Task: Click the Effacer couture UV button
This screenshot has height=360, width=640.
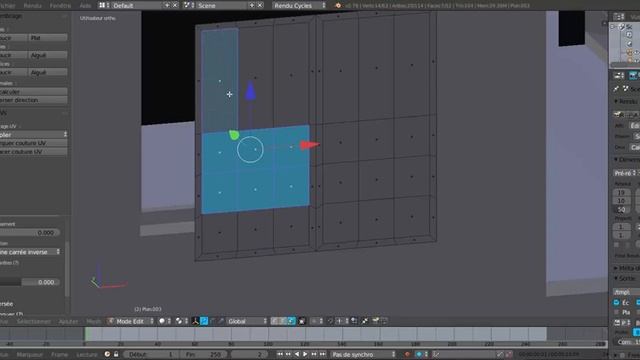Action: point(33,151)
